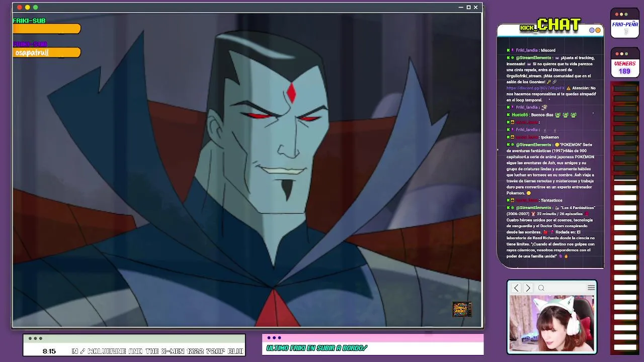Image resolution: width=644 pixels, height=362 pixels.
Task: Close the video player window with X
Action: (475, 7)
